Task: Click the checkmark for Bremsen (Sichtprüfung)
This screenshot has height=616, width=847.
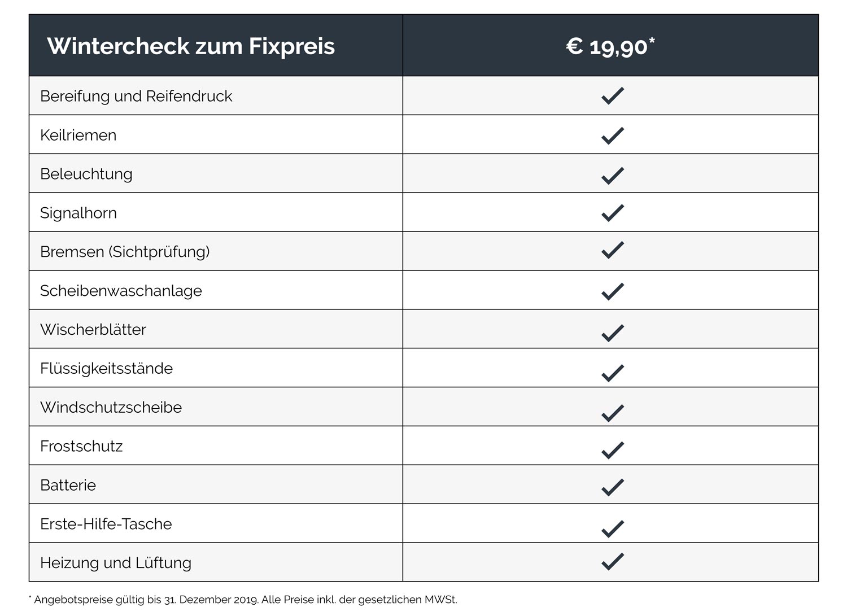Action: pos(612,250)
